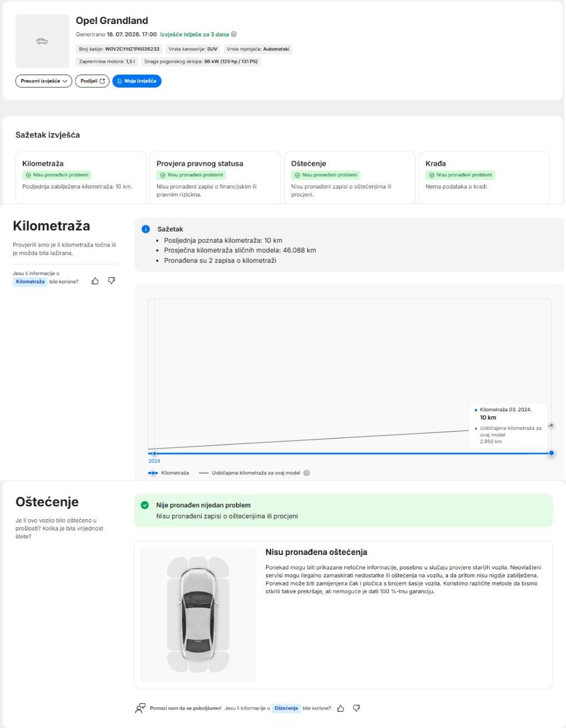
Task: Click the Podijeli share button
Action: pos(92,81)
